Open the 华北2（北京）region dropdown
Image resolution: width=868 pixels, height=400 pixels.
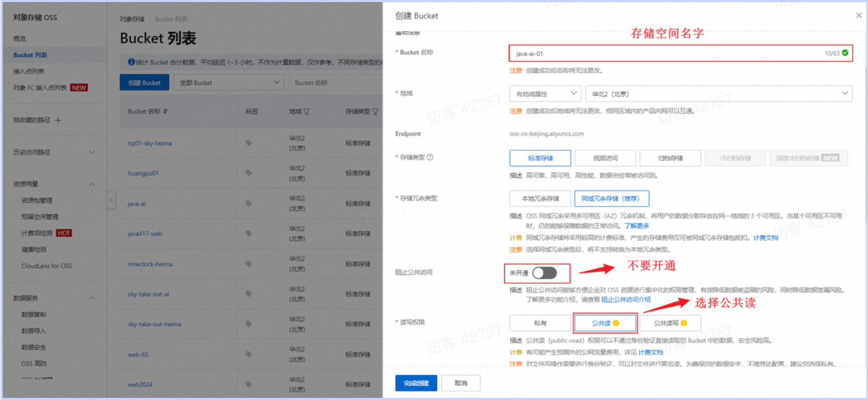[718, 94]
